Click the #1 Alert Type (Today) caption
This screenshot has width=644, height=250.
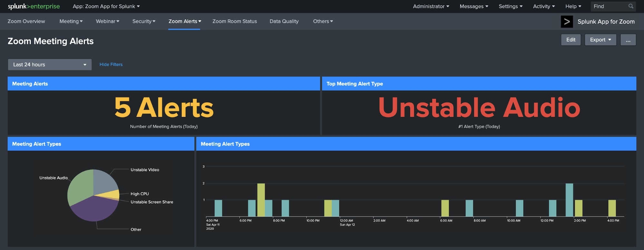pyautogui.click(x=479, y=127)
